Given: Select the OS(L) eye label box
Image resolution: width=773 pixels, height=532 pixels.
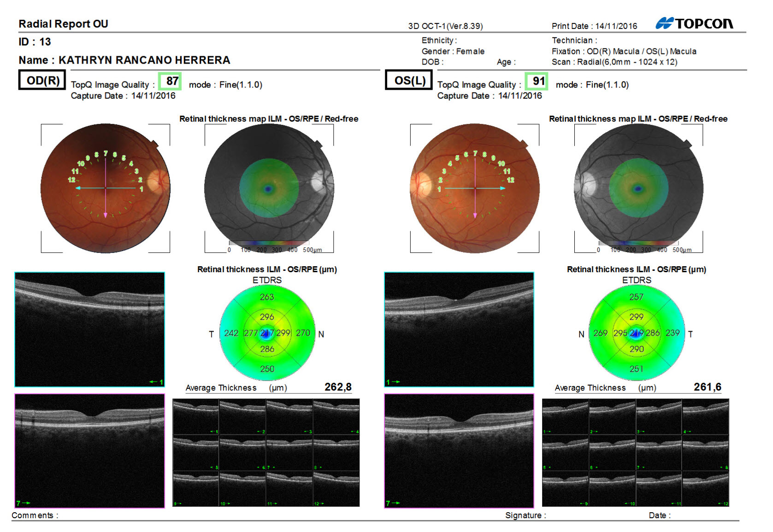Looking at the screenshot, I should pyautogui.click(x=409, y=80).
